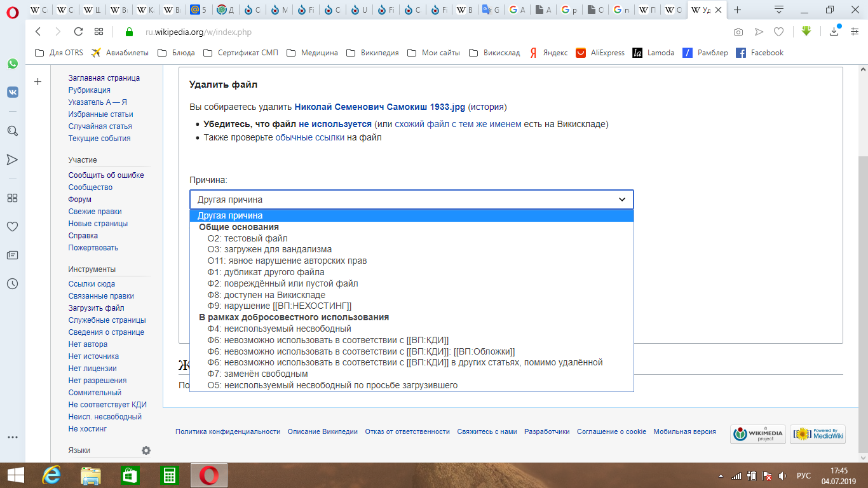Take a snapshot with camera icon
The image size is (868, 488).
pos(738,32)
